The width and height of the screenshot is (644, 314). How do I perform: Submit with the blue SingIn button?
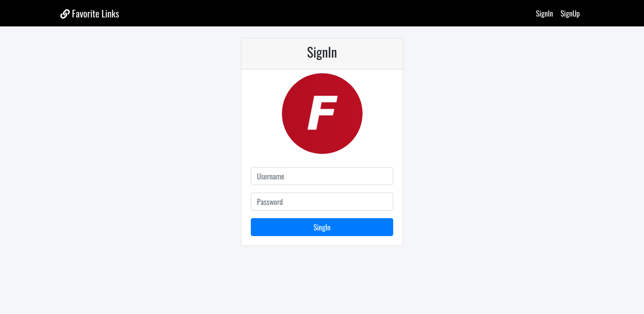pyautogui.click(x=322, y=227)
